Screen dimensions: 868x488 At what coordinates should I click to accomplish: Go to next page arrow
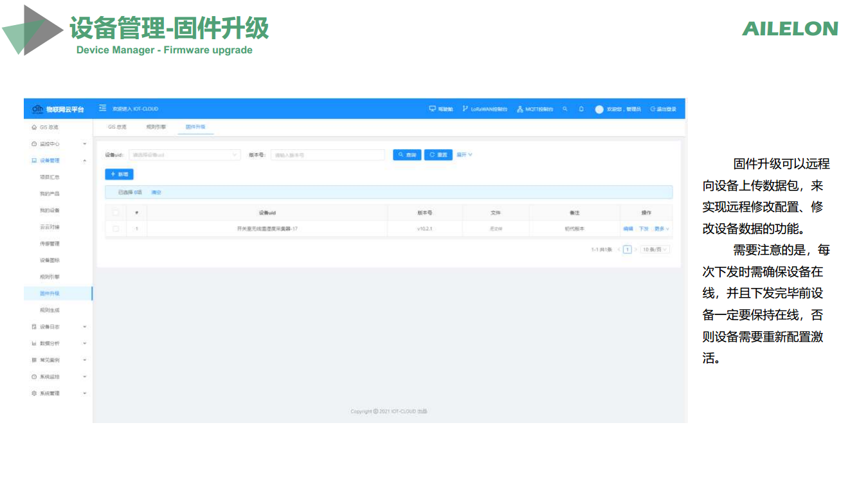point(636,249)
